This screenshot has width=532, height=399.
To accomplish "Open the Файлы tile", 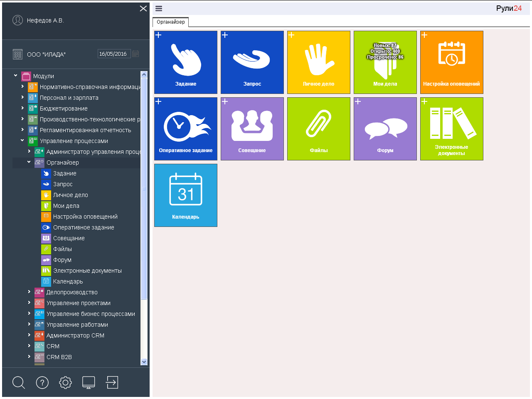I will point(319,129).
